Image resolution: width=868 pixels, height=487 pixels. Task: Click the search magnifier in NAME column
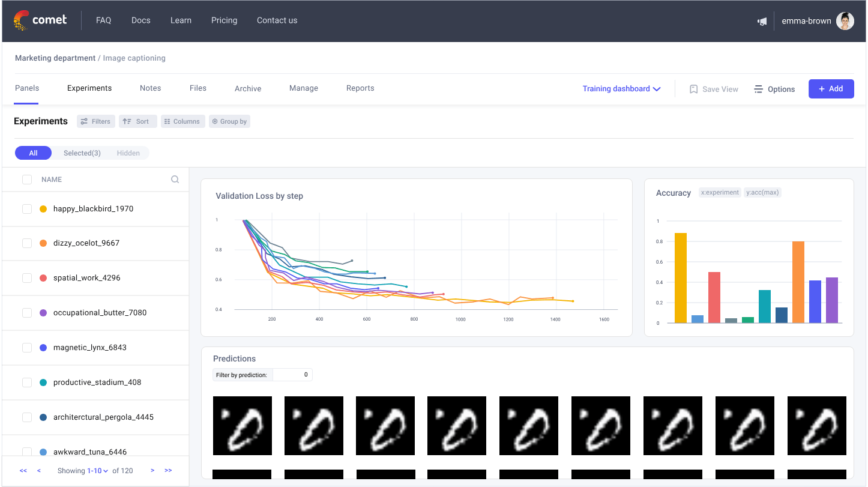175,179
